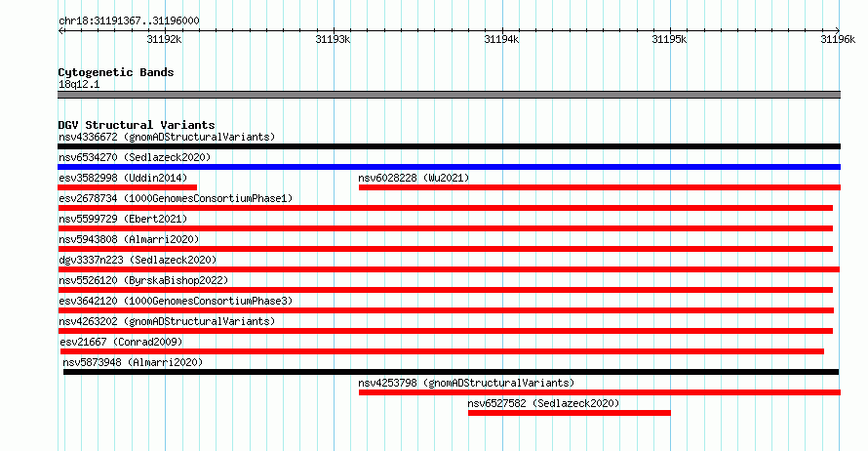Click the short red bar for nsv6527582
The width and height of the screenshot is (868, 451).
[569, 413]
